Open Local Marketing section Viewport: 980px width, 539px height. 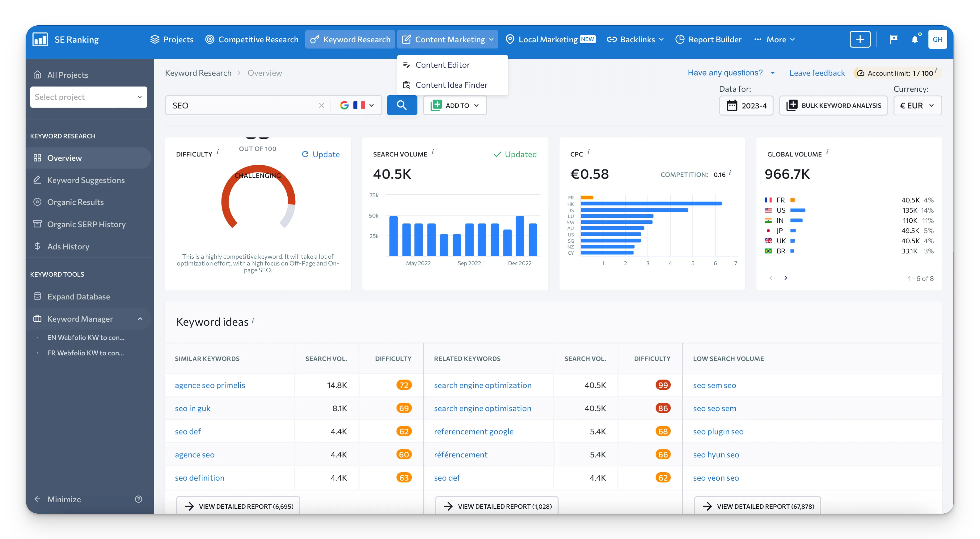(x=550, y=39)
